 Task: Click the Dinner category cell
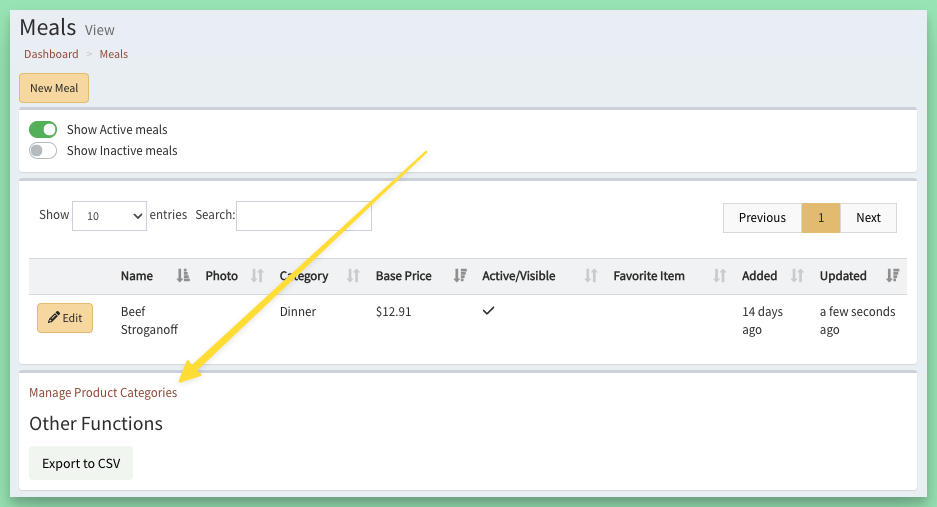[x=298, y=311]
